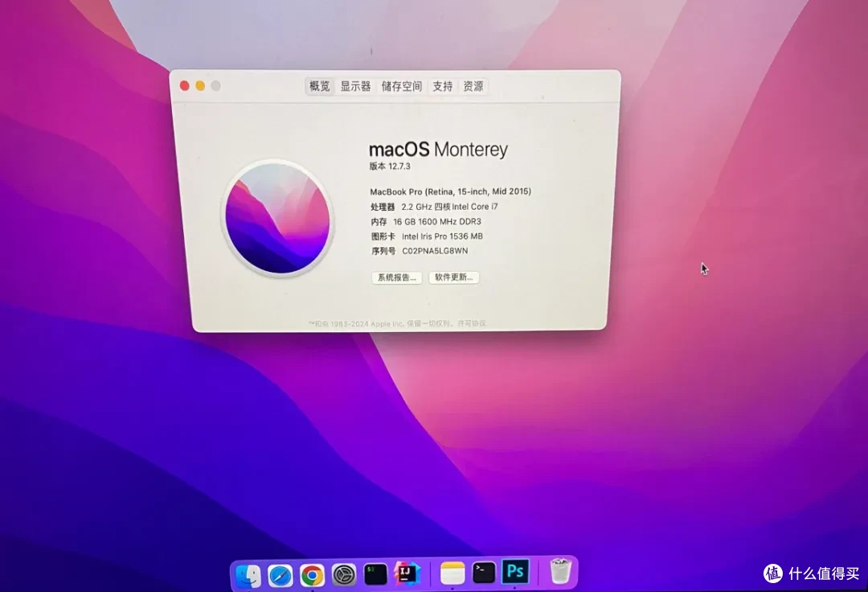Switch to Photoshop in the Dock
This screenshot has height=592, width=868.
(515, 571)
